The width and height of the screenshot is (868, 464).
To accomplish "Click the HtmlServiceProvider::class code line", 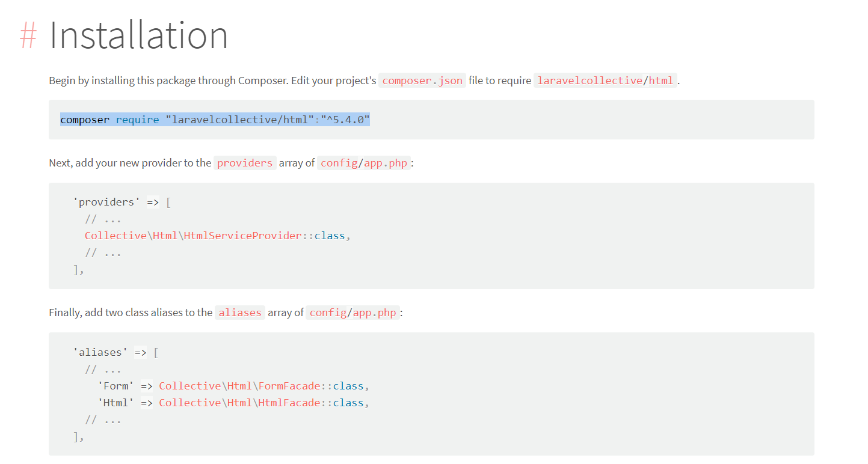I will click(217, 236).
